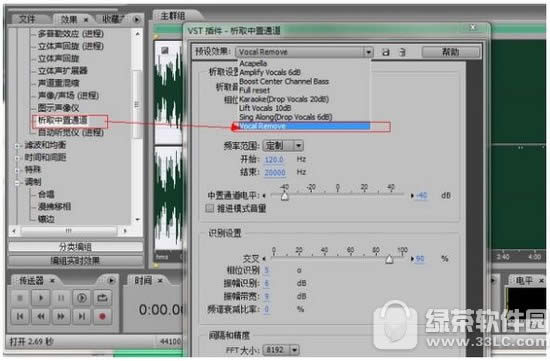
Task: Click the 结束 frequency value 20000
Action: click(275, 172)
